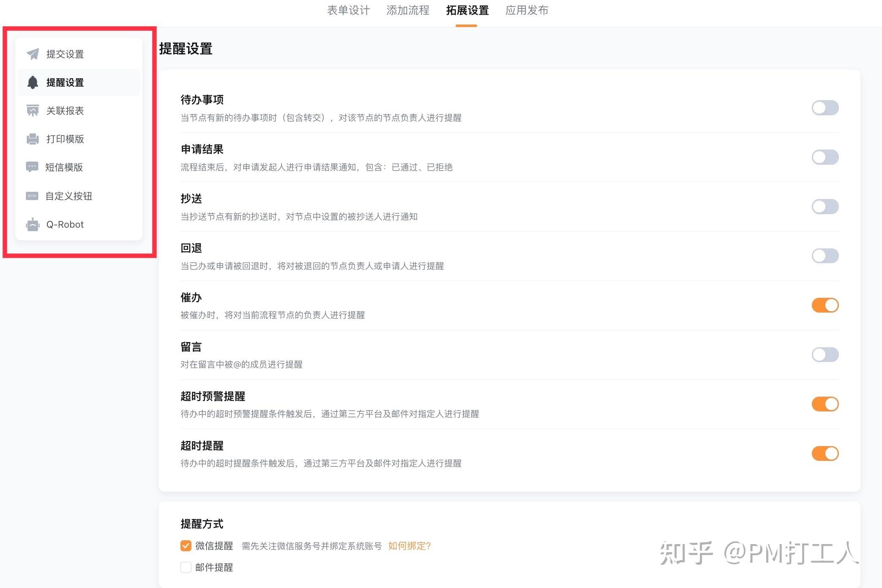This screenshot has width=882, height=588.
Task: Click the 提醒设置 page heading
Action: pyautogui.click(x=186, y=49)
